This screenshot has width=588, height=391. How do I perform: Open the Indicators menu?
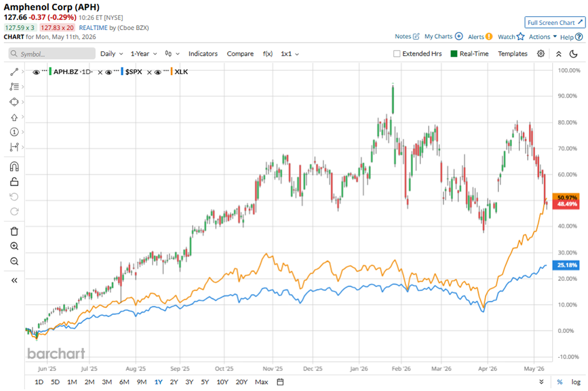tap(203, 54)
